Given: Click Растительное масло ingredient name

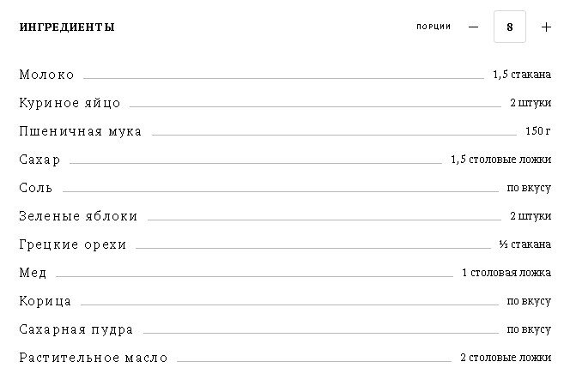Looking at the screenshot, I should point(94,358).
